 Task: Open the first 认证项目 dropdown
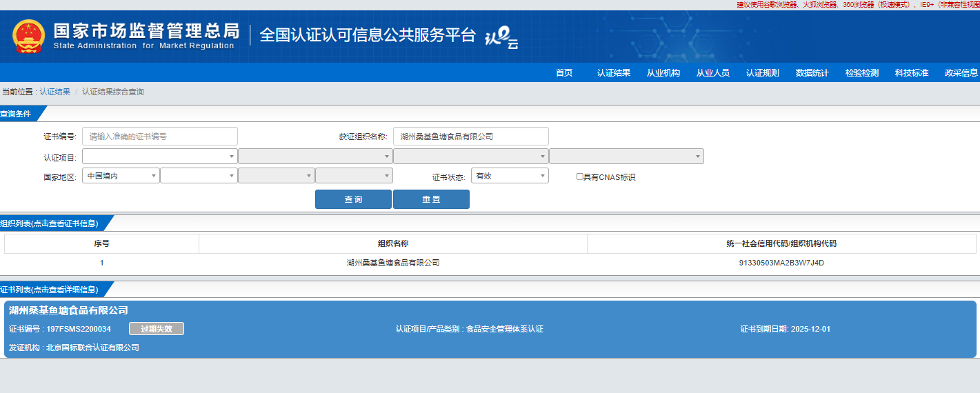(160, 157)
